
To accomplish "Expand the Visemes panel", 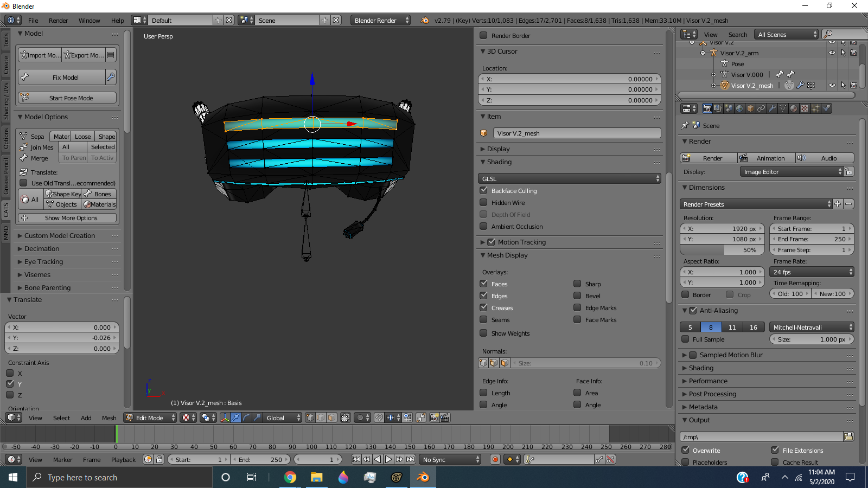I will pos(37,274).
